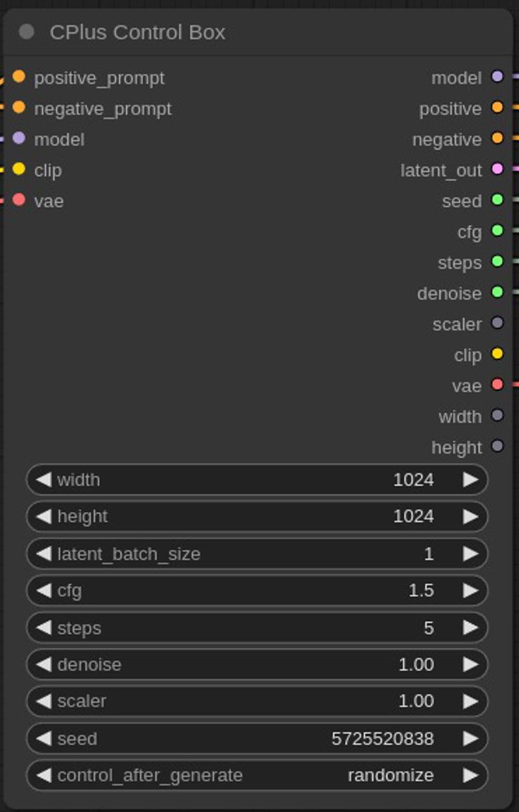Click the seed value field 5725520838
This screenshot has height=812, width=519.
[257, 739]
